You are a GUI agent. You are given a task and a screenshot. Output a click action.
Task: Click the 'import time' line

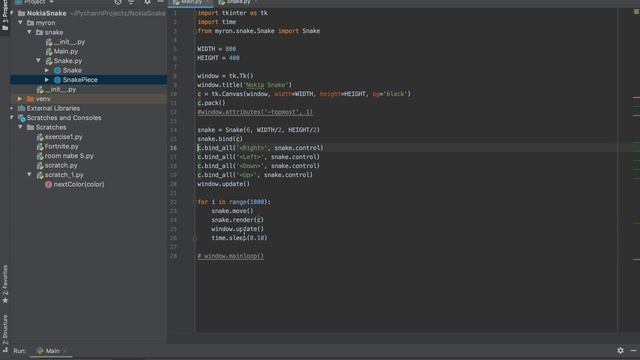217,22
